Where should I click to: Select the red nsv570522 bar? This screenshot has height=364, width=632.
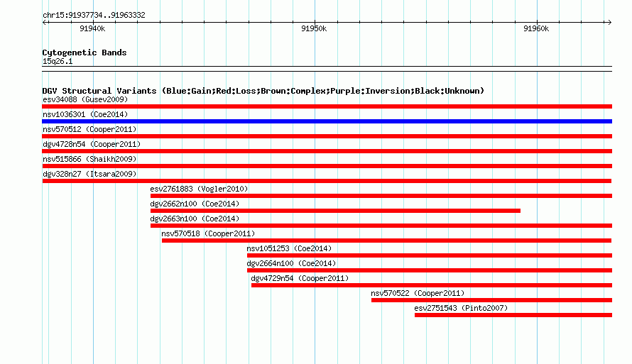(491, 300)
